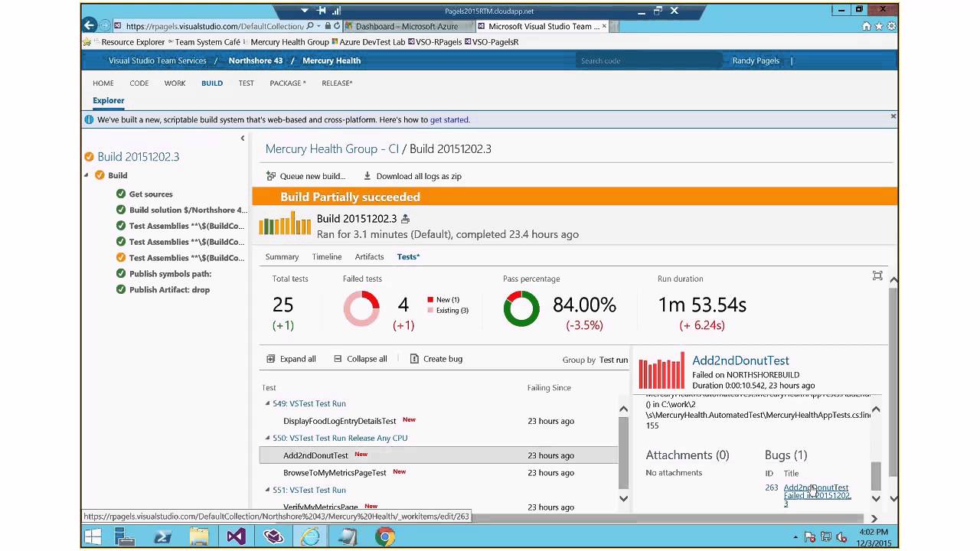980x551 pixels.
Task: Collapse the 551 VSTest Test Run group
Action: click(268, 490)
